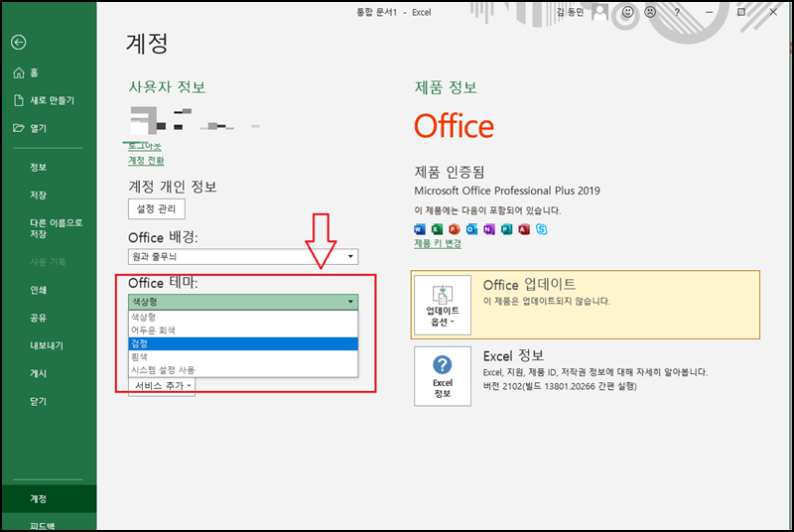Click the OneNote product icon
Screen dimensions: 794x532
pos(488,229)
